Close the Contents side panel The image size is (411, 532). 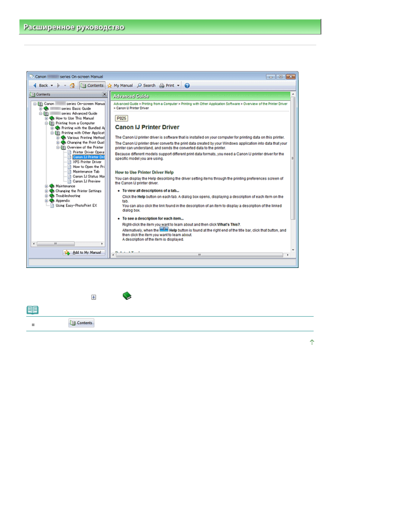click(x=104, y=94)
